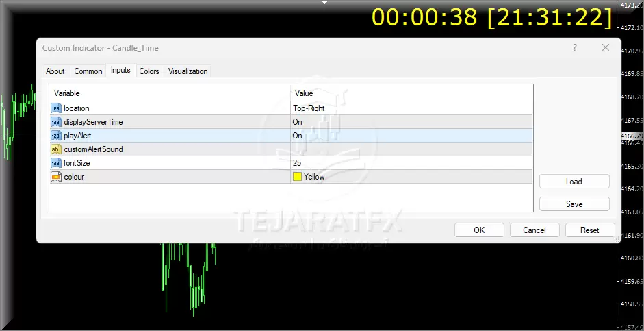Close the Custom Indicator dialog
Screen dimensions: 644x331
(x=605, y=47)
